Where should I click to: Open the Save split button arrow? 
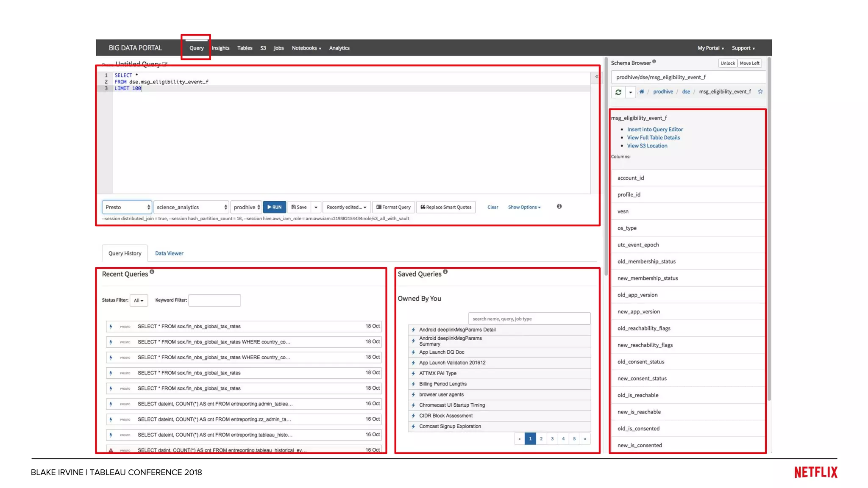(x=316, y=207)
